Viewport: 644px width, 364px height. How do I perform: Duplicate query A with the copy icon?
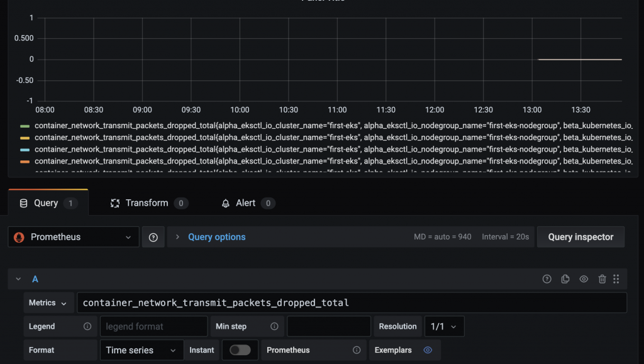pos(565,279)
